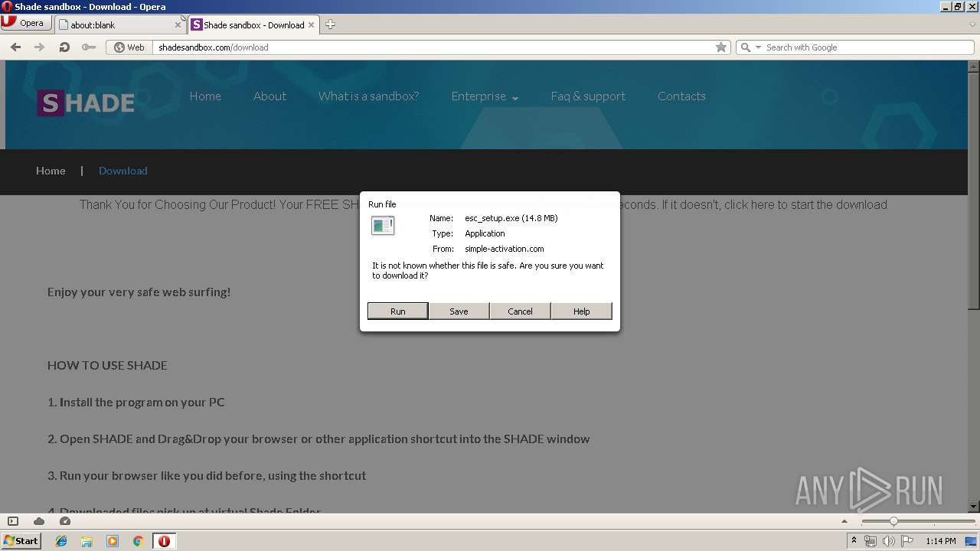This screenshot has height=551, width=980.
Task: Go forward with the forward arrow
Action: tap(39, 47)
